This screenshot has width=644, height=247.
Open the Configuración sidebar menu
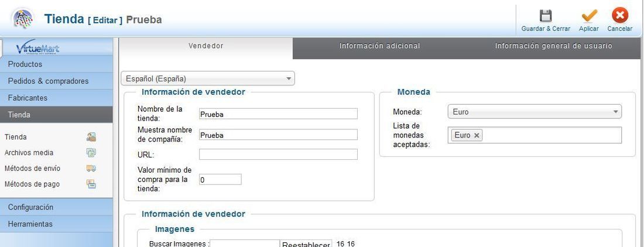[x=56, y=207]
